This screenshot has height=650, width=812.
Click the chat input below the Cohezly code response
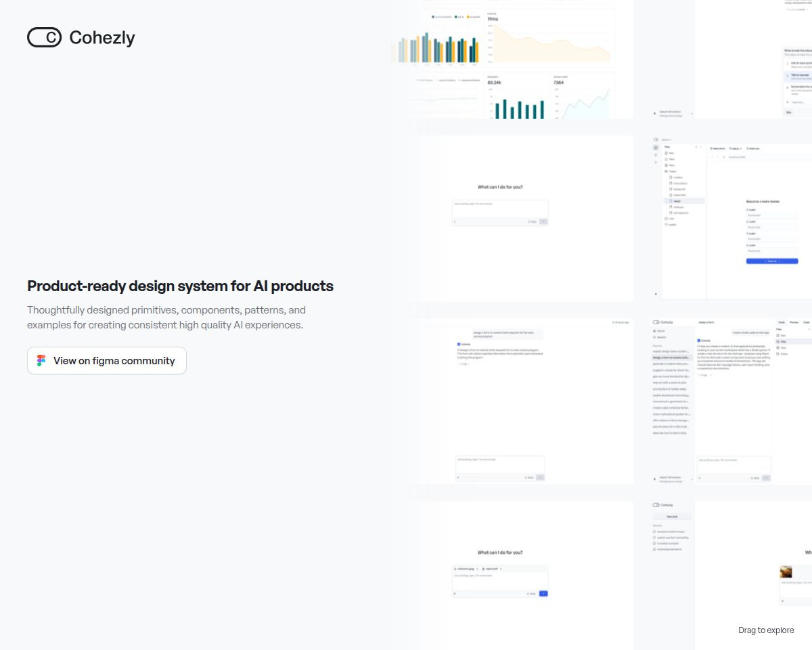pyautogui.click(x=734, y=469)
